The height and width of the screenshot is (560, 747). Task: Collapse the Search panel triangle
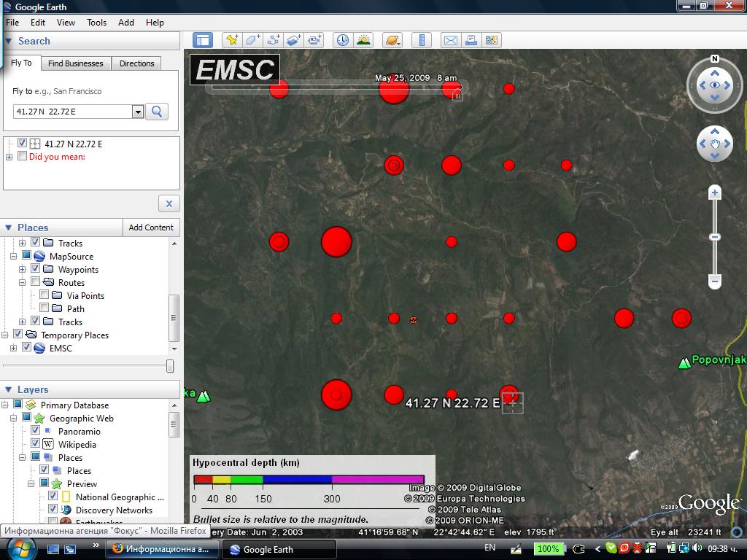(x=8, y=41)
